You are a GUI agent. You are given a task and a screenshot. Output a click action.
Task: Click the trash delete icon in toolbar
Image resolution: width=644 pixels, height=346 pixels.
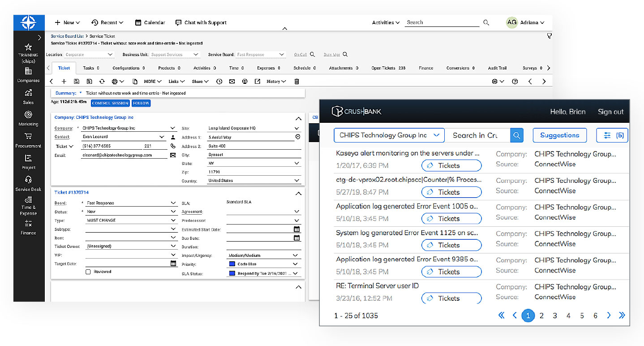coord(296,82)
